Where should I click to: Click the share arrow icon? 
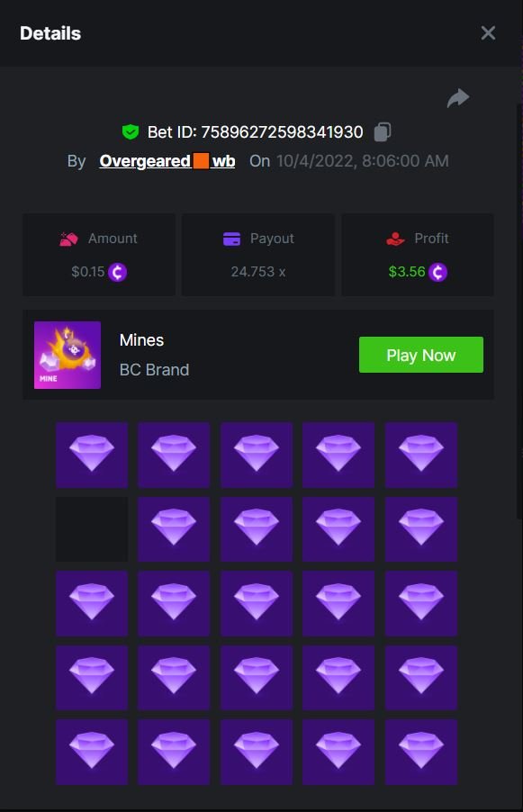[458, 98]
